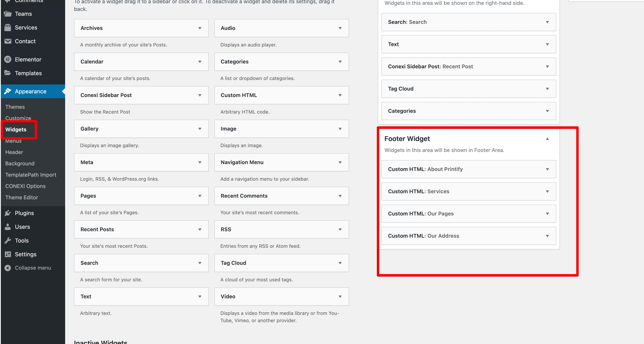This screenshot has height=344, width=644.
Task: Click the Elementor logo icon
Action: click(8, 59)
